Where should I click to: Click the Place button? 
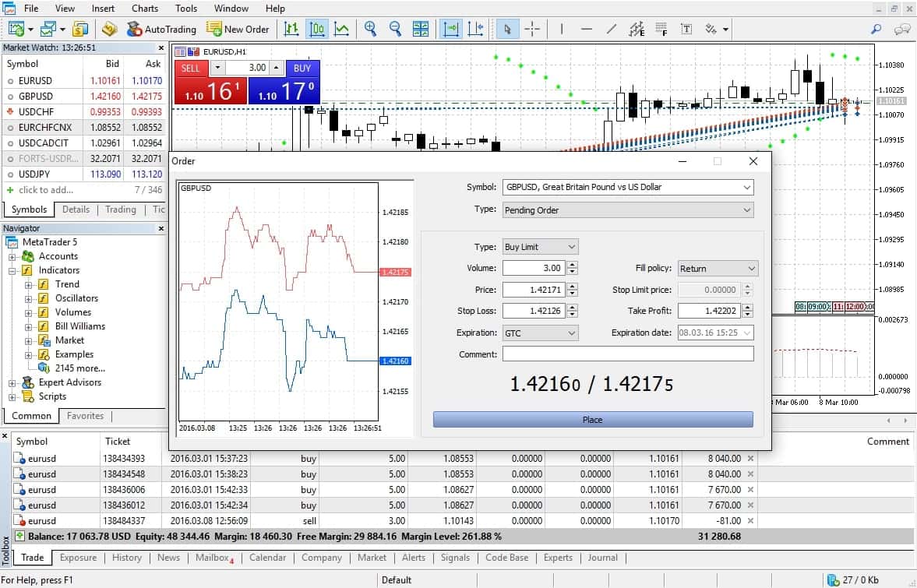coord(592,420)
